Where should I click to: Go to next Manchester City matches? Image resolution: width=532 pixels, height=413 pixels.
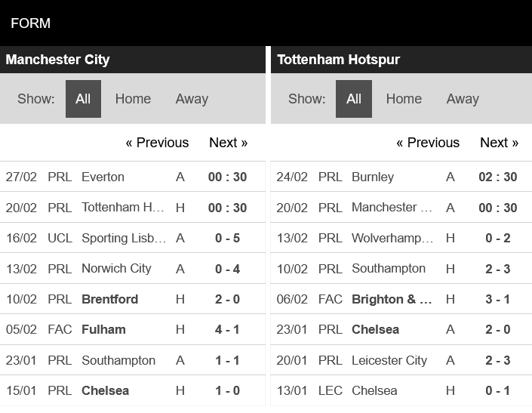(x=228, y=143)
